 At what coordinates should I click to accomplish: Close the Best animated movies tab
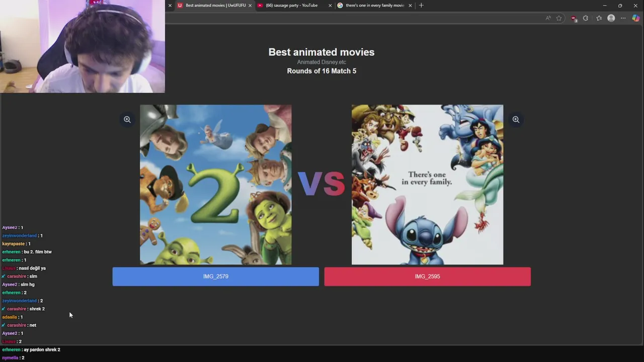(250, 6)
